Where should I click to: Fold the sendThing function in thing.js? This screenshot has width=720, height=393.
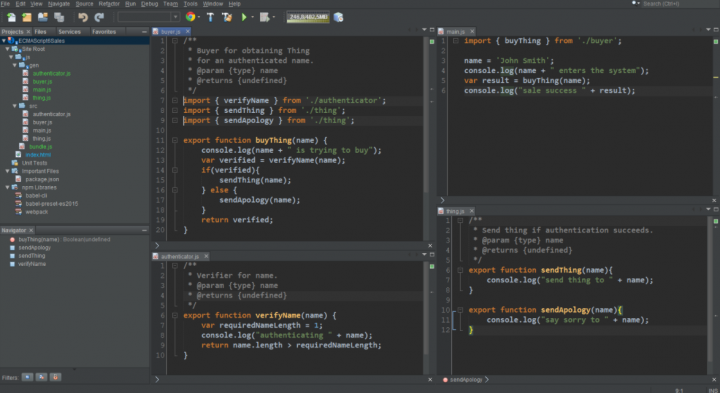[x=460, y=270]
